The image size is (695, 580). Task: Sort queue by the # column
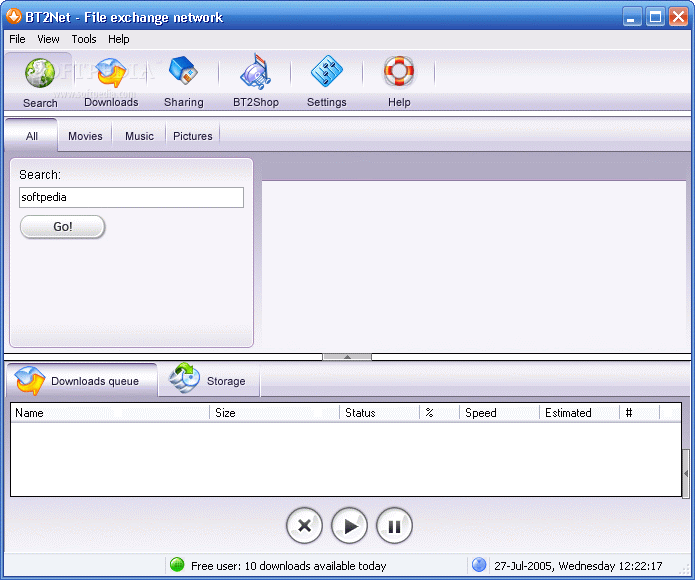640,413
